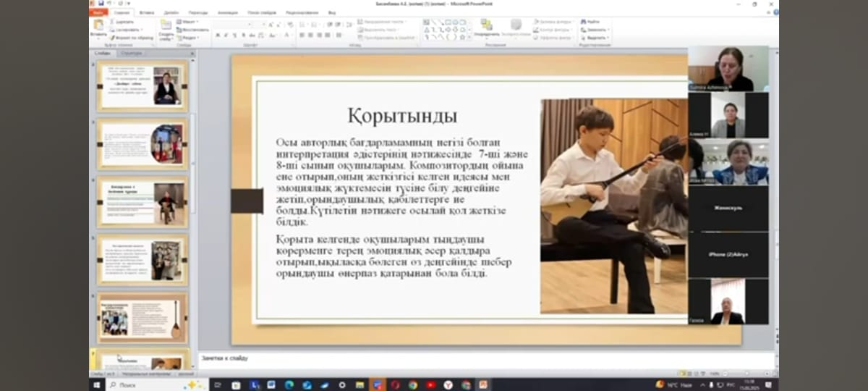Toggle underline text formatting
This screenshot has height=391, width=868.
234,35
